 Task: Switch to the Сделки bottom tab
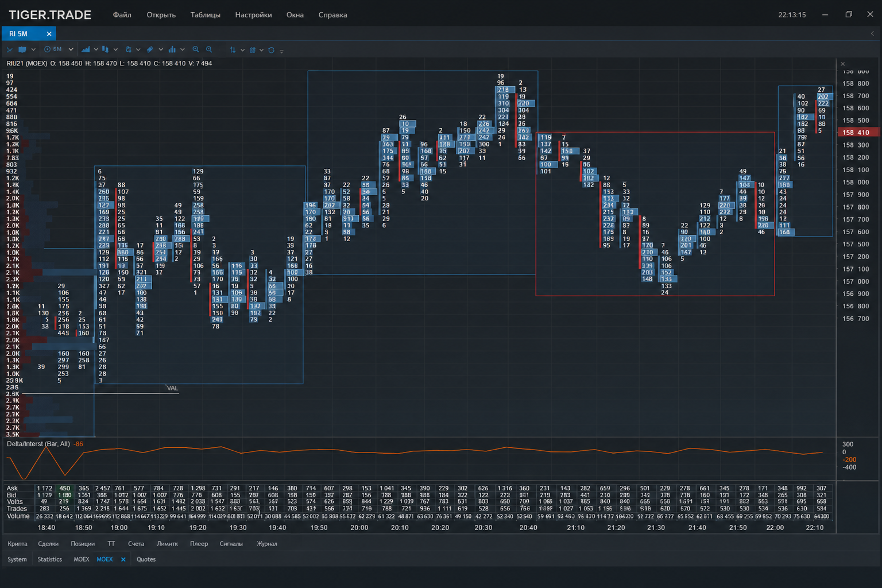pyautogui.click(x=48, y=544)
